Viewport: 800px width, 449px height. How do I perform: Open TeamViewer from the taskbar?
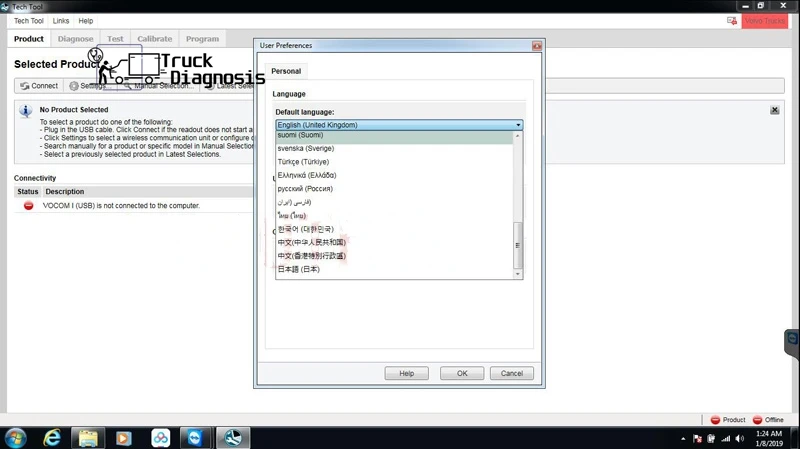[194, 438]
